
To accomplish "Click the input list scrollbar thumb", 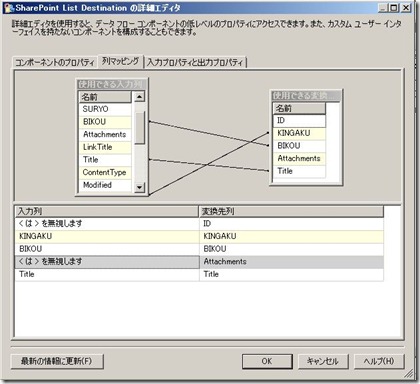I will 139,128.
